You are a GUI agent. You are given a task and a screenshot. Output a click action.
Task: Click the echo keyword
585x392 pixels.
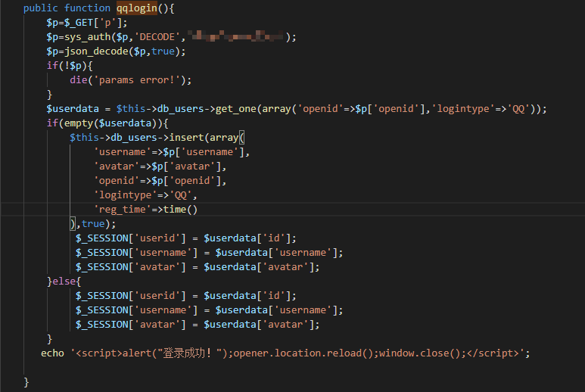[x=52, y=353]
